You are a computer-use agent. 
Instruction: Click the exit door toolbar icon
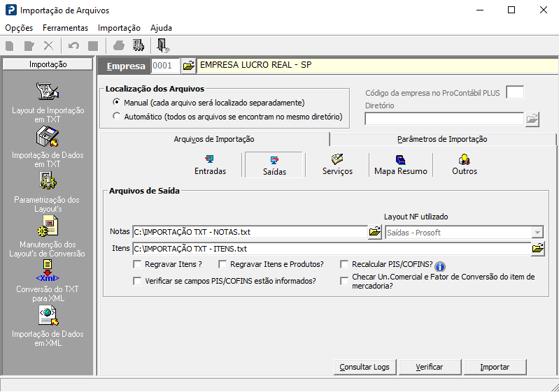[x=162, y=45]
